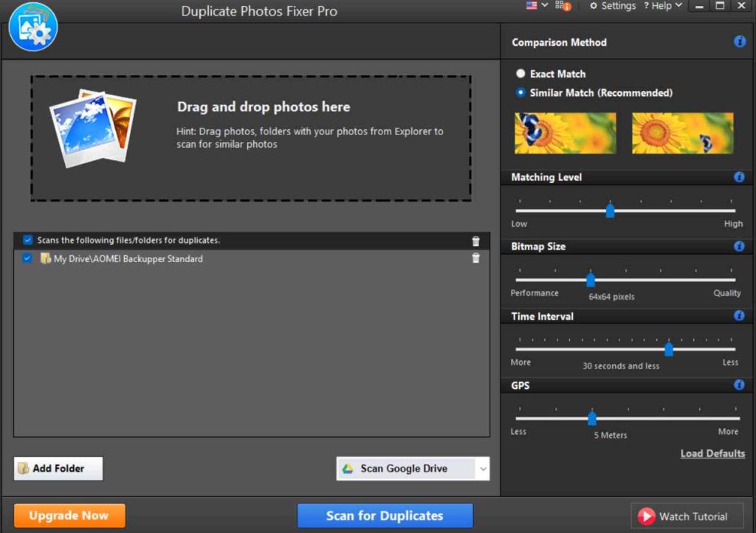Click the Watch Tutorial play icon
The height and width of the screenshot is (533, 756).
tap(646, 516)
